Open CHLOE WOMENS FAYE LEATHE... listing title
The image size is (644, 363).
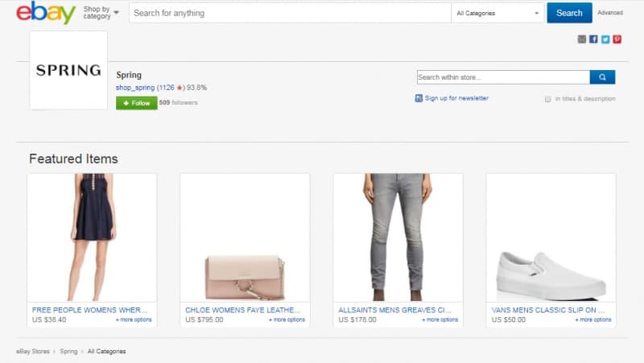pyautogui.click(x=243, y=310)
